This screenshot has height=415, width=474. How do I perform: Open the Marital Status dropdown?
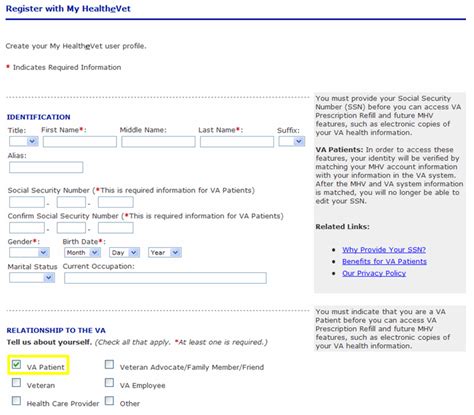coord(32,277)
